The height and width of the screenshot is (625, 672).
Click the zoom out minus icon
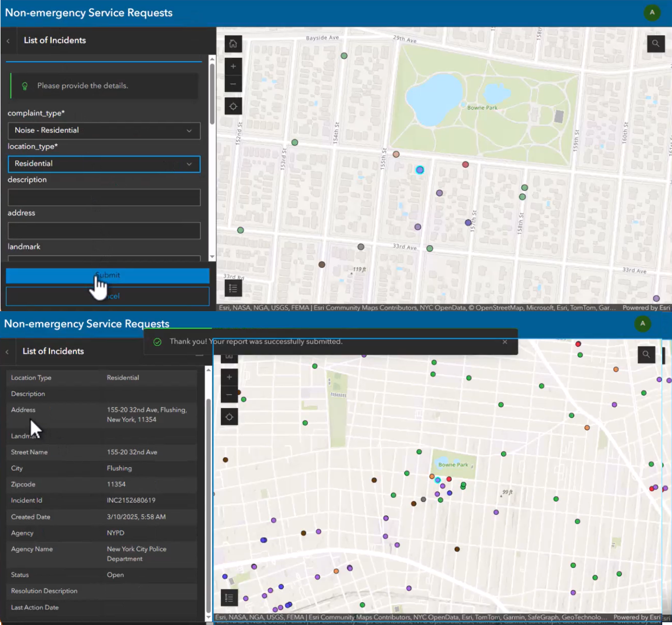233,84
